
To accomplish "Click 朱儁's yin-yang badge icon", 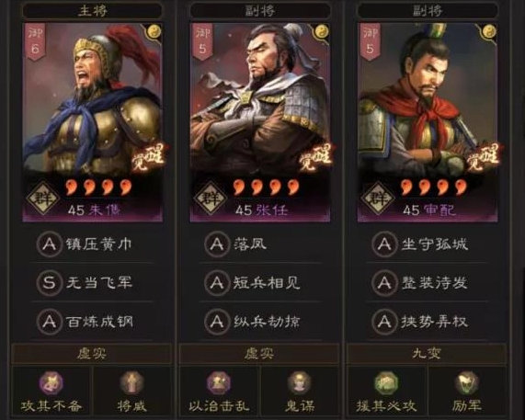I will (154, 32).
